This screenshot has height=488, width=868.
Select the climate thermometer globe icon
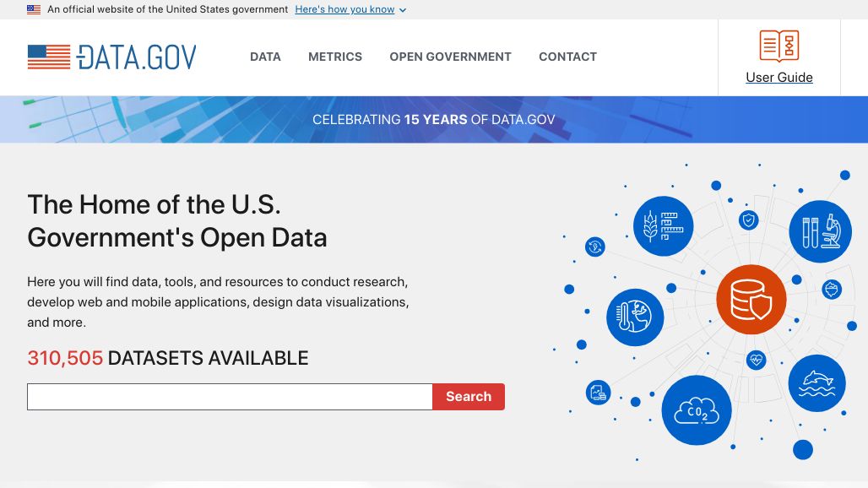point(635,317)
